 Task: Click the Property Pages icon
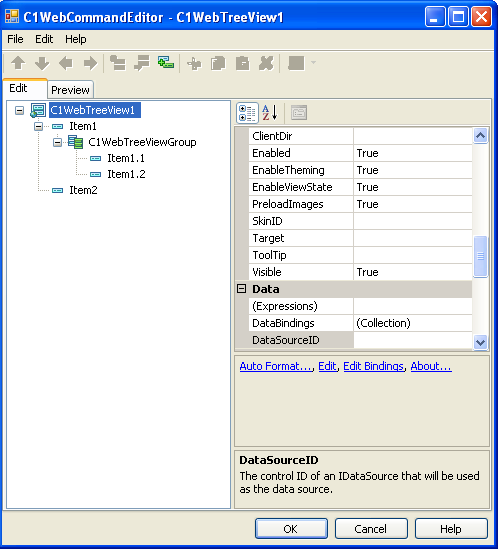[299, 113]
